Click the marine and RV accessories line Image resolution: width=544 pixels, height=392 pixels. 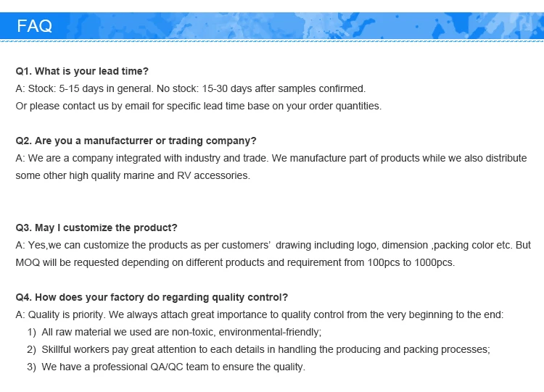[132, 175]
